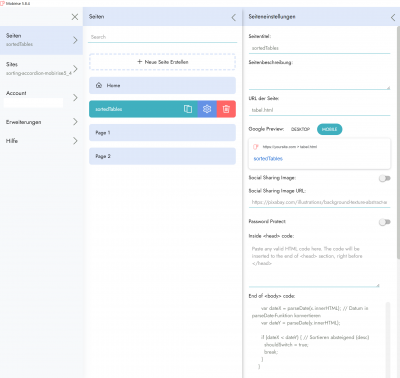Click the favicon in Google preview card
Viewport: 400px width, 378px height.
256,147
